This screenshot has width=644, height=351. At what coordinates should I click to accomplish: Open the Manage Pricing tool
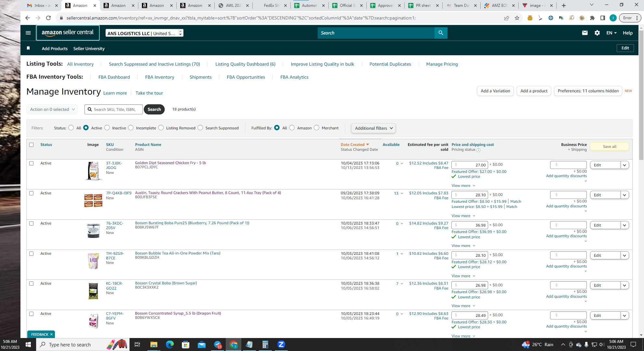tap(442, 64)
